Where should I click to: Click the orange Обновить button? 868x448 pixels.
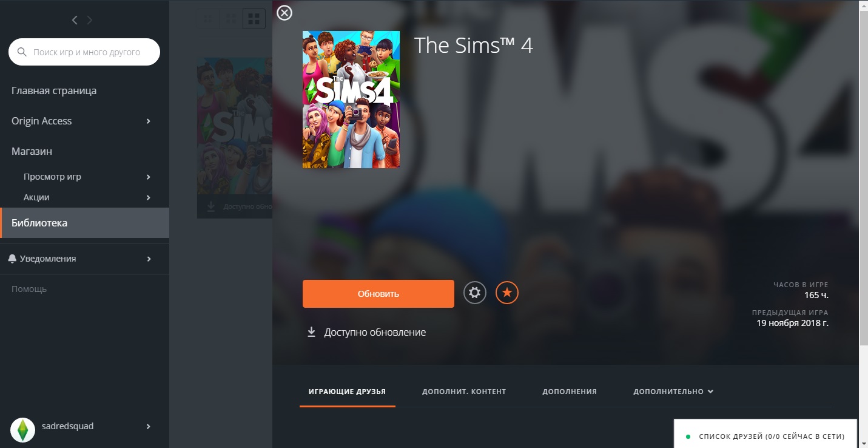378,294
